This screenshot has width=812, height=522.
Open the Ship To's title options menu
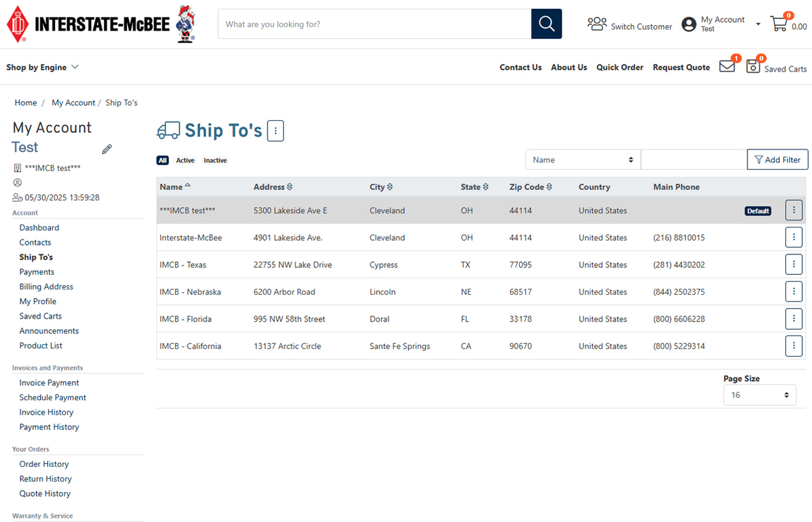pos(275,130)
